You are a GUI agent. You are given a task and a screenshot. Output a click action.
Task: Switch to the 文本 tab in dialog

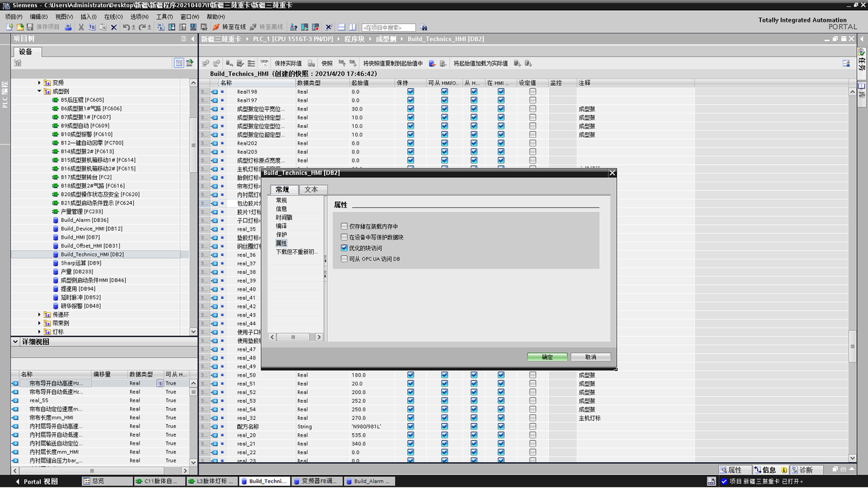(311, 189)
